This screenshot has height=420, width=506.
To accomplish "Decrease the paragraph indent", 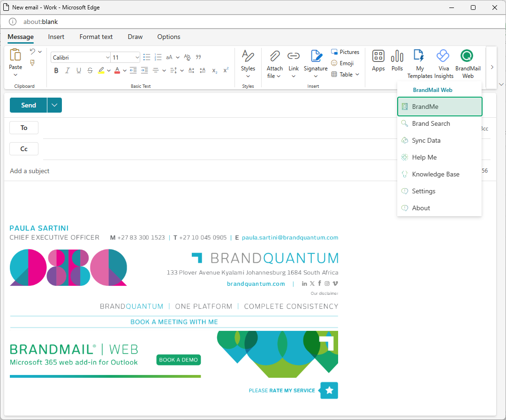I will pos(133,70).
